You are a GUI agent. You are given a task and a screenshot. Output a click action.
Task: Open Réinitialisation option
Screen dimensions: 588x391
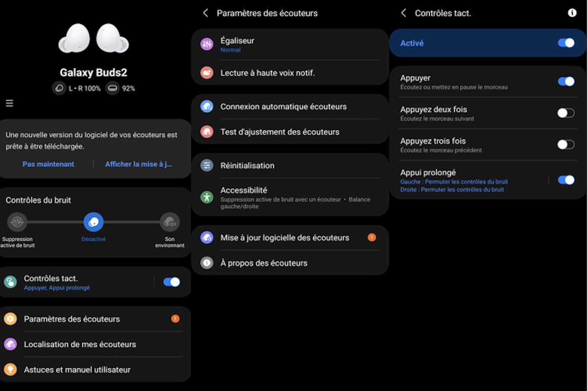coord(290,165)
